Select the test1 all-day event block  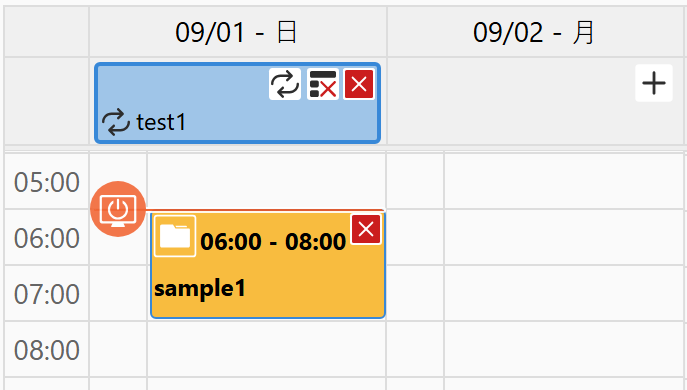coord(237,103)
